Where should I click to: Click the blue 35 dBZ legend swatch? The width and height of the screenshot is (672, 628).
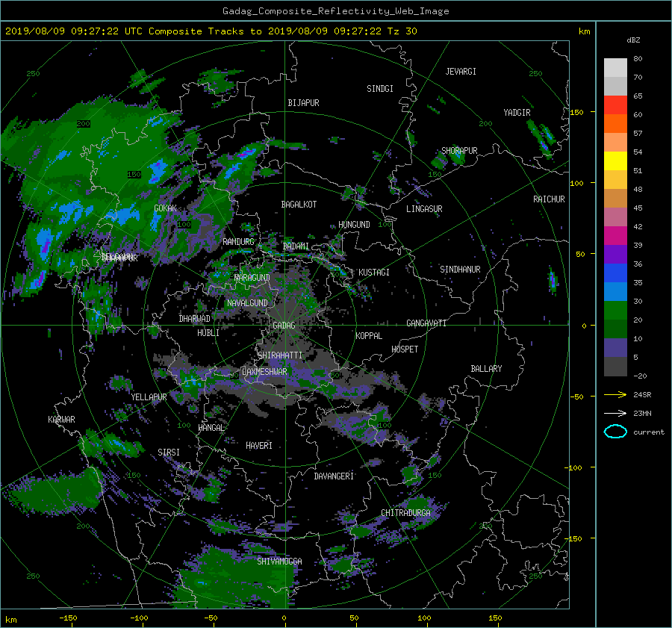[615, 273]
